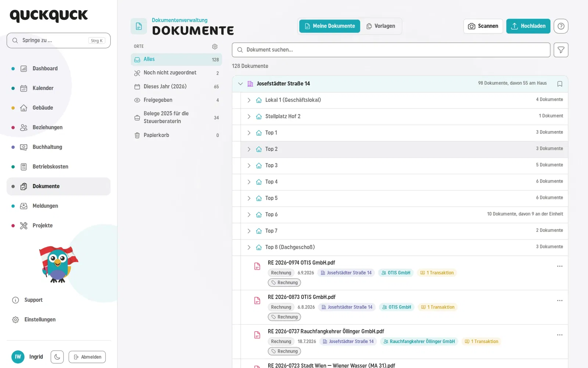Expand the Top 6 unit row
Viewport: 588px width, 368px height.
tap(249, 215)
